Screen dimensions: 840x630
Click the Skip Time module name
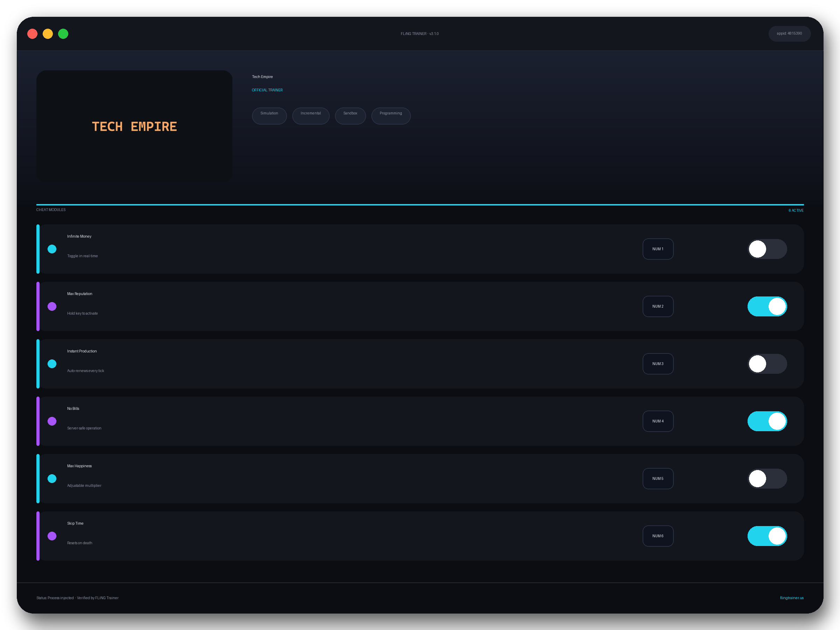click(75, 523)
